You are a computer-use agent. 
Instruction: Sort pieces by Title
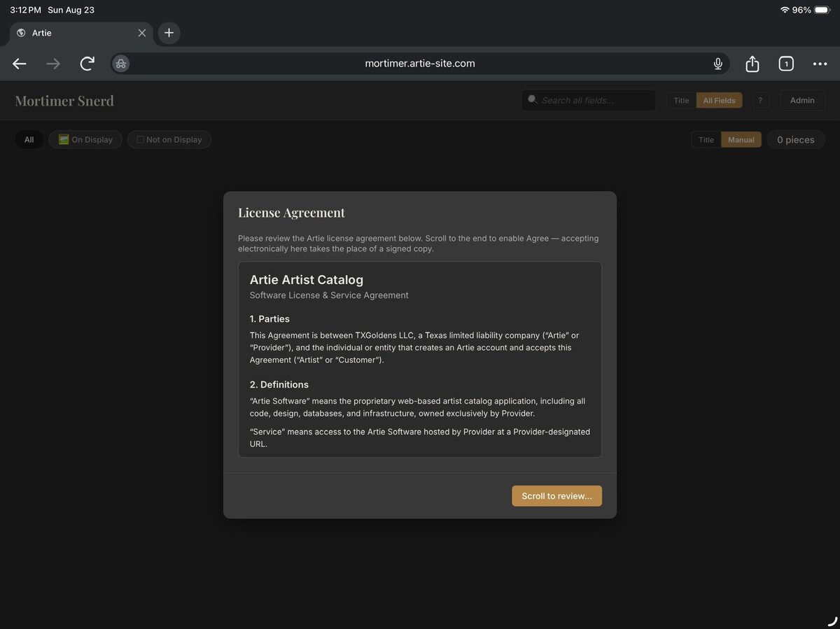pyautogui.click(x=706, y=139)
